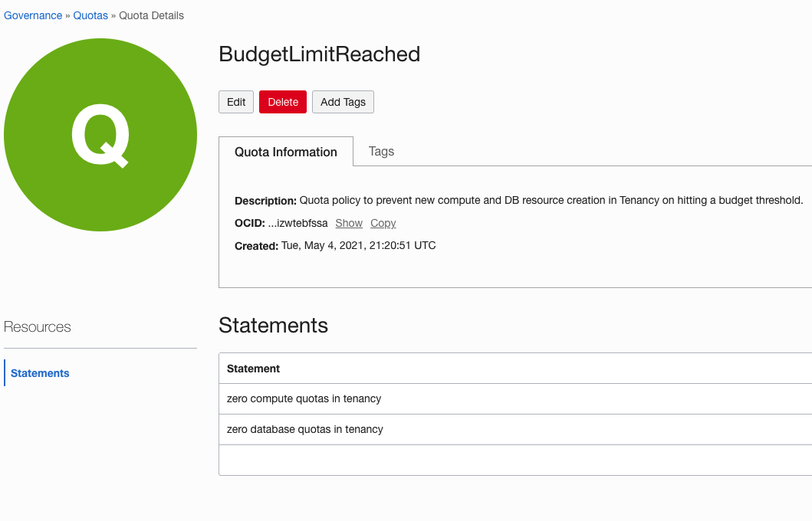This screenshot has width=812, height=521.
Task: Switch to the Tags tab
Action: coord(381,151)
